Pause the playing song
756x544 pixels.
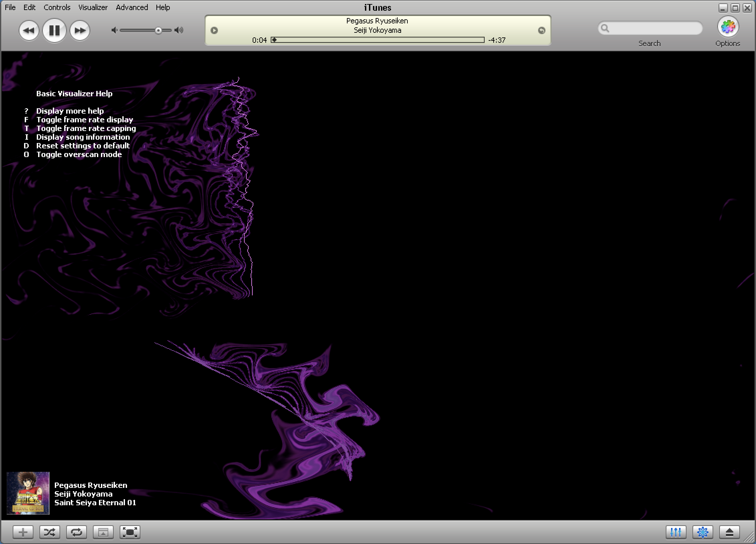coord(54,30)
